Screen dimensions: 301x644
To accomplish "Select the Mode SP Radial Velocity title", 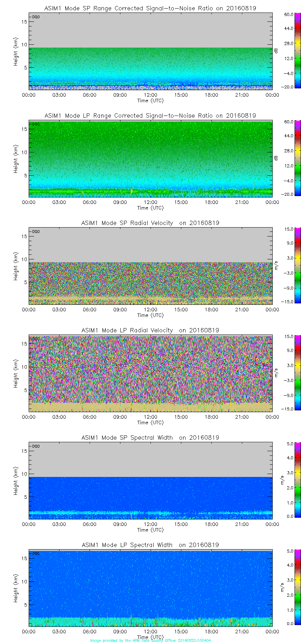I will 150,223.
